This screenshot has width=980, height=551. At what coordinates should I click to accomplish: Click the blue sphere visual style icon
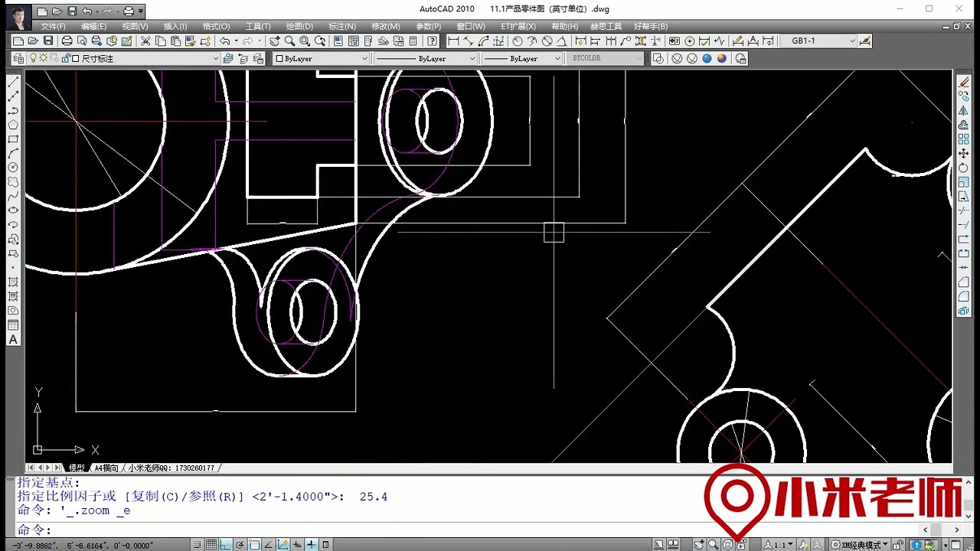[707, 58]
